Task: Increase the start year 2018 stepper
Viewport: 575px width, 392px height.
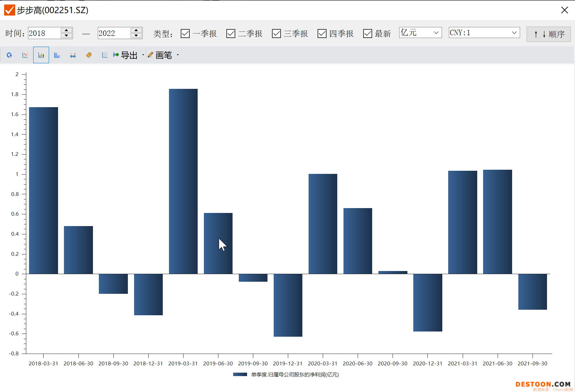Action: (x=66, y=30)
